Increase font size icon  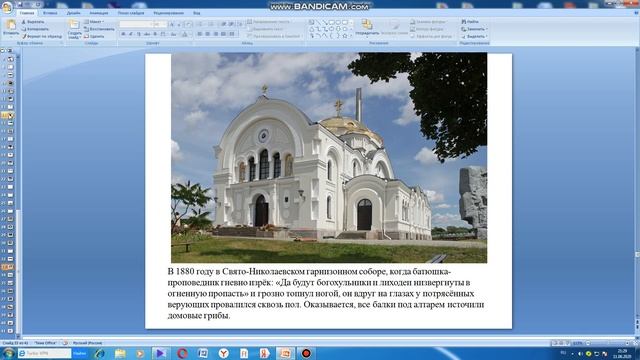point(172,24)
